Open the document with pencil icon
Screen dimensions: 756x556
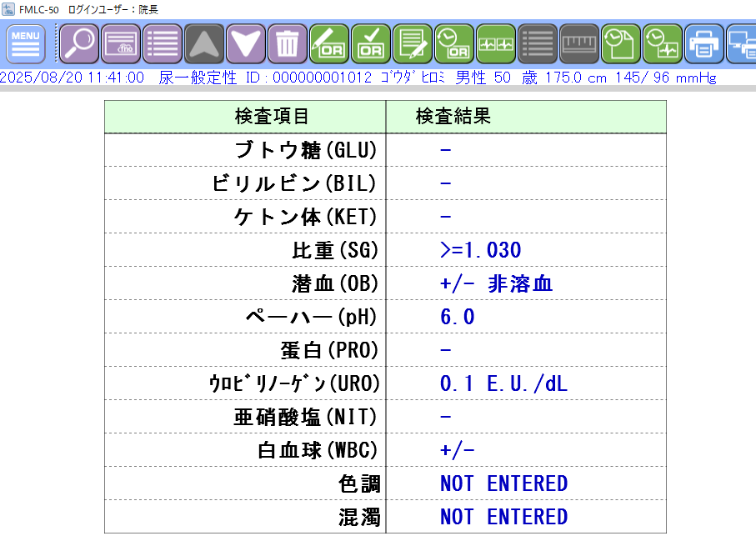point(413,44)
